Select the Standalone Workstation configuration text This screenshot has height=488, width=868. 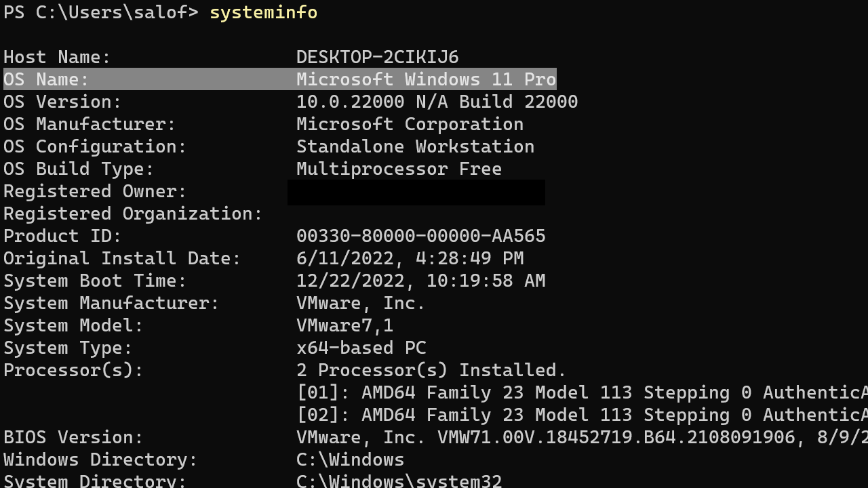point(415,146)
